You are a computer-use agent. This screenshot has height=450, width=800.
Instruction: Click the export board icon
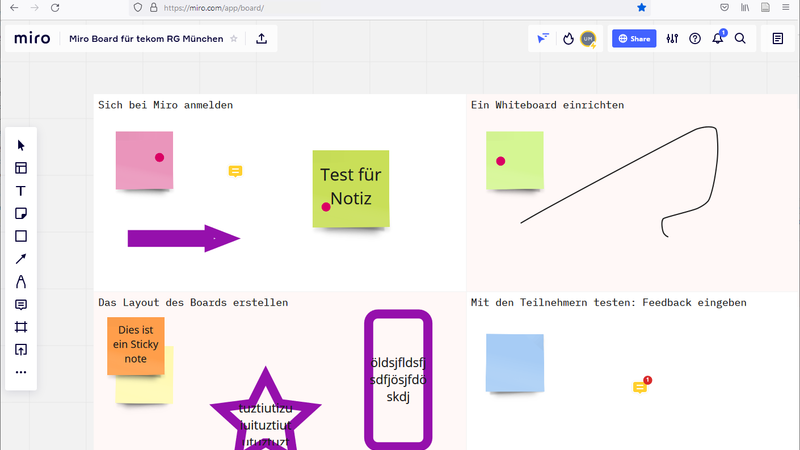262,38
